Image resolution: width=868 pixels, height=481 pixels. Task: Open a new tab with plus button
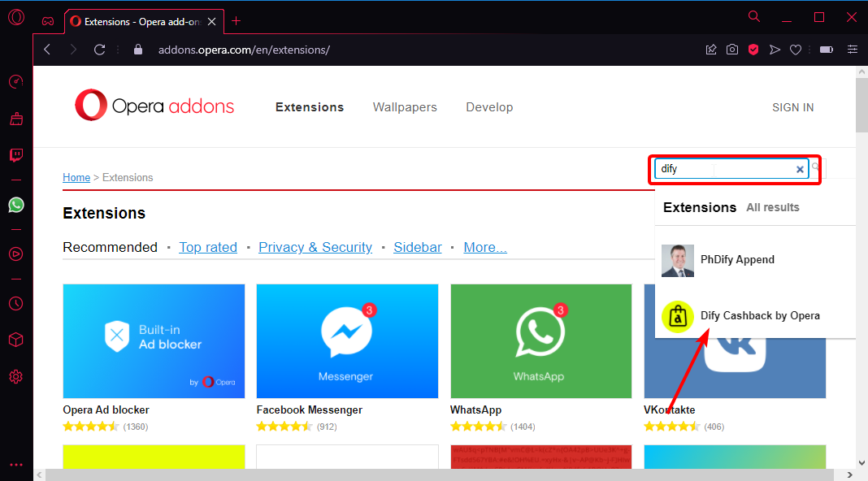(237, 21)
